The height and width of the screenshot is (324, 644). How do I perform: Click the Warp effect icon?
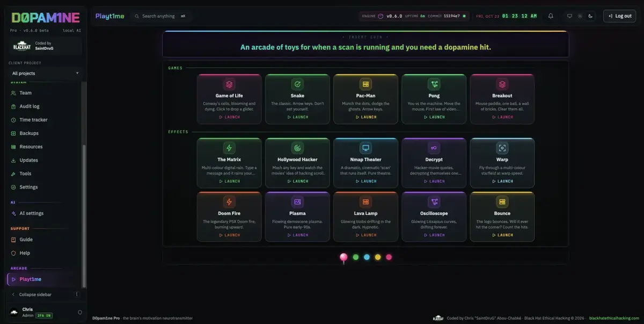click(502, 148)
